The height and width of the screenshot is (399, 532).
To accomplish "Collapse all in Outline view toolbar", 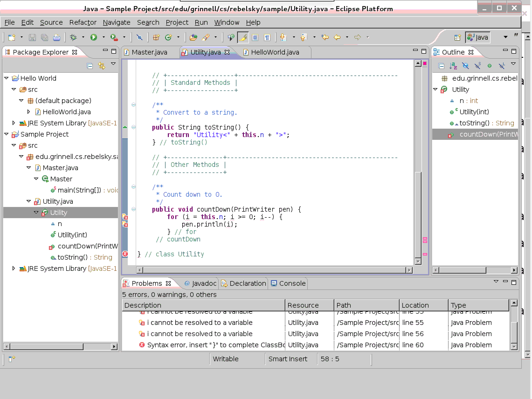I will pos(441,66).
